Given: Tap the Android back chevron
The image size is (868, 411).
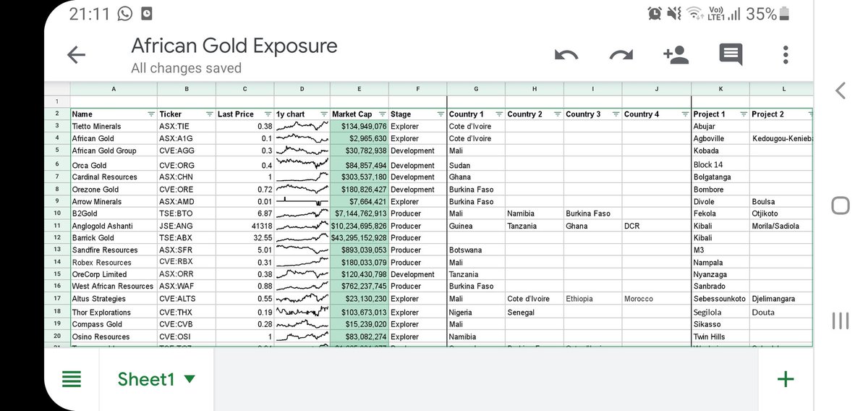Looking at the screenshot, I should point(841,90).
